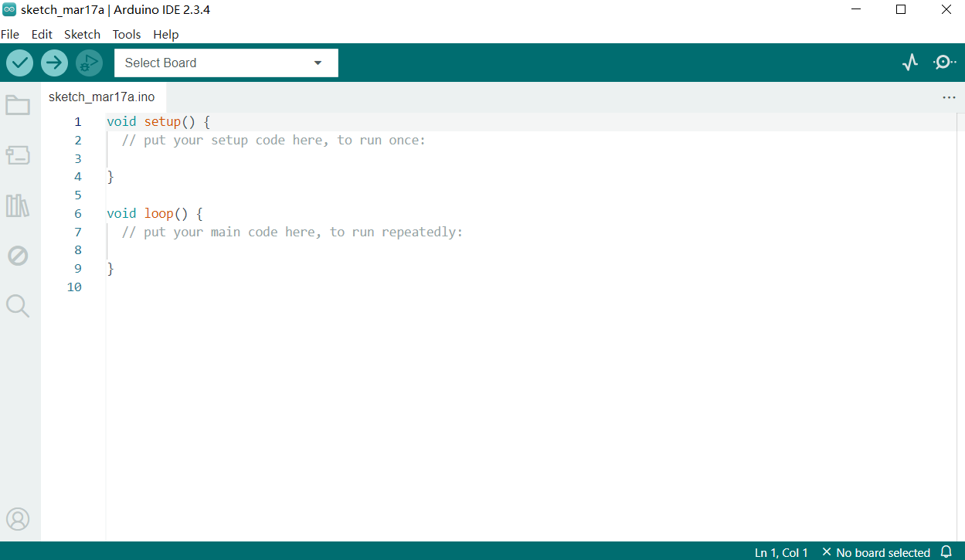Open the Library Manager sidebar

click(18, 205)
